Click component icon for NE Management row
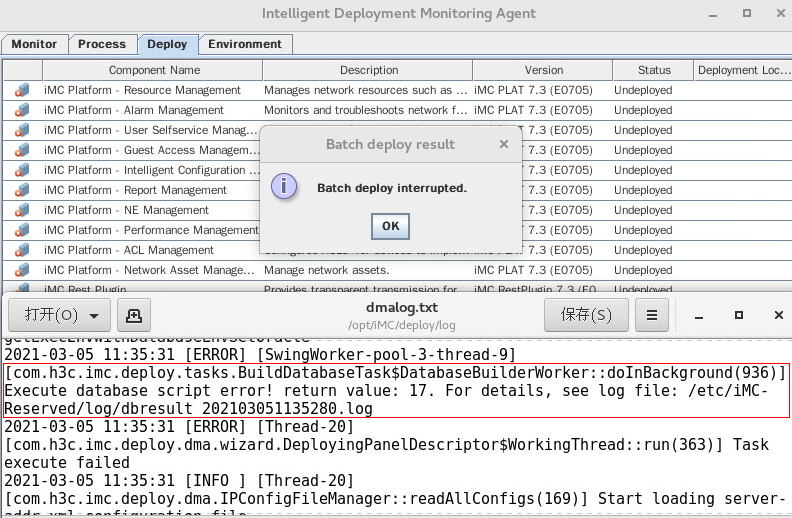 click(22, 210)
